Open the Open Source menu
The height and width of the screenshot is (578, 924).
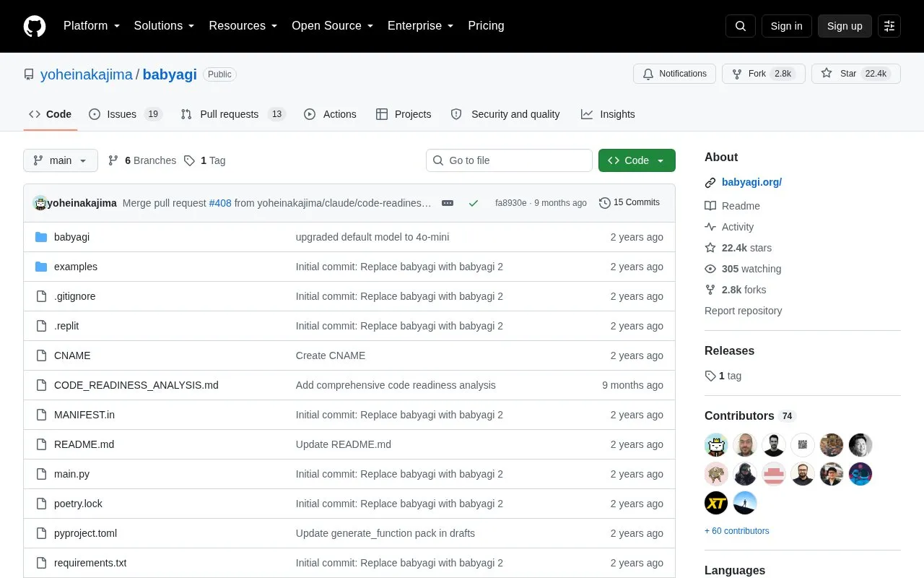pyautogui.click(x=332, y=26)
